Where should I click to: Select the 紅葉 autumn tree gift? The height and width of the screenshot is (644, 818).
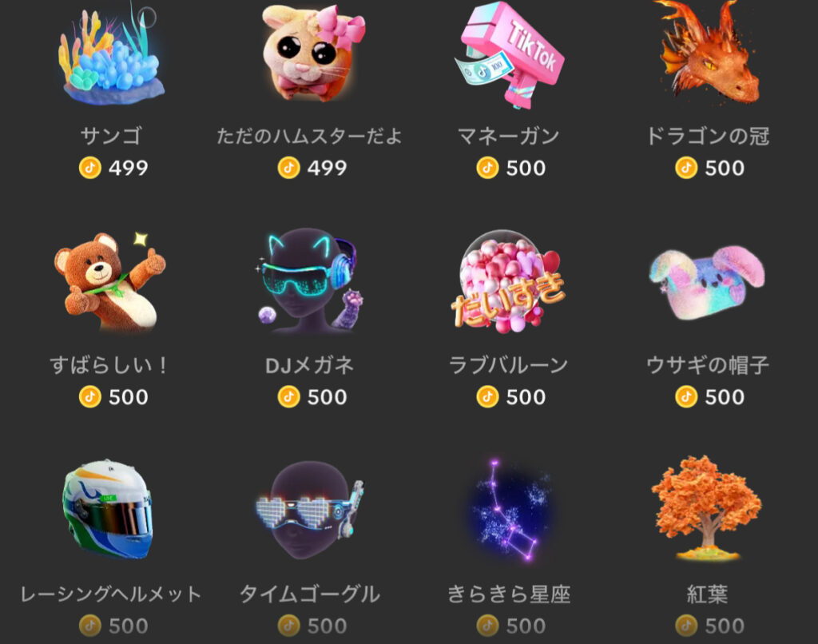pos(706,509)
